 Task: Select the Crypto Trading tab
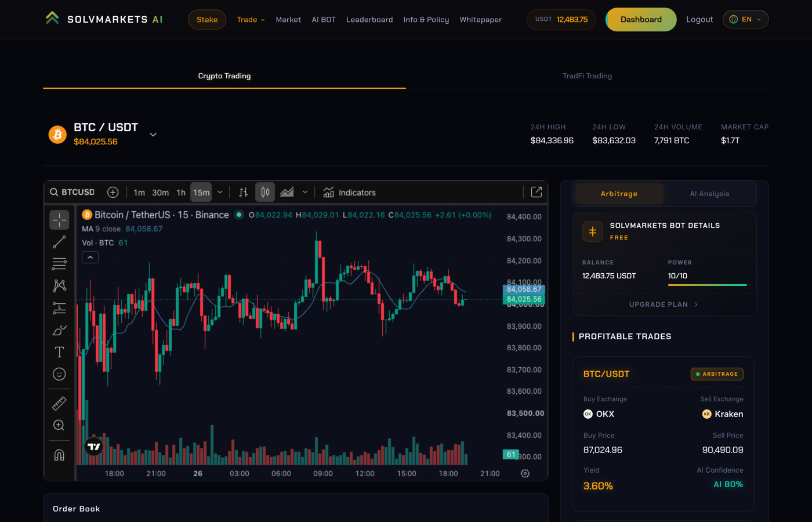224,76
